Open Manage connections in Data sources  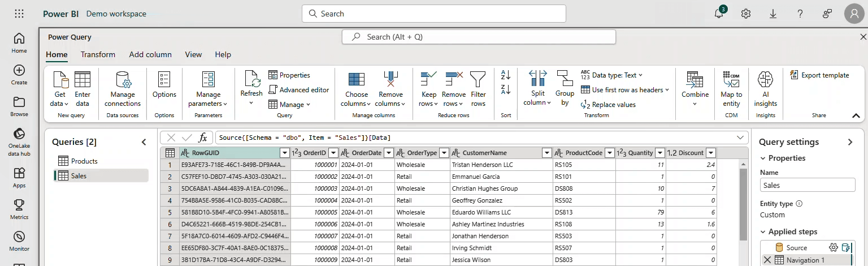pyautogui.click(x=123, y=89)
